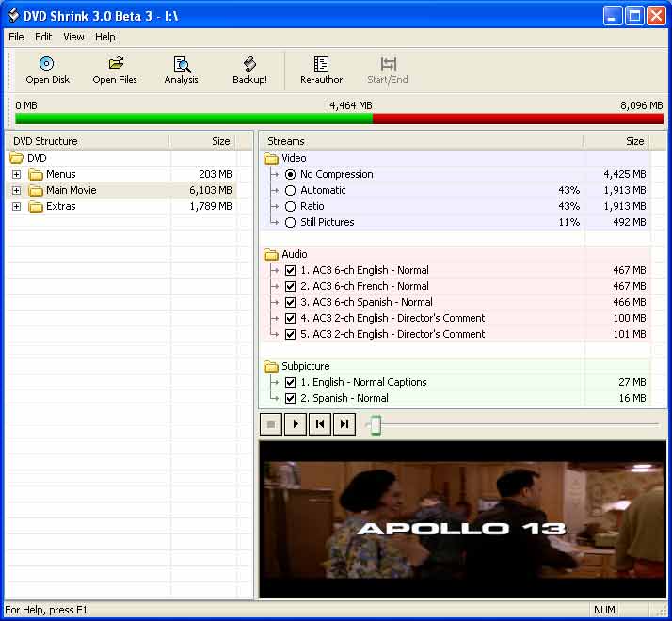The height and width of the screenshot is (621, 672).
Task: Click the DVD Shrink title bar icon
Action: point(13,15)
